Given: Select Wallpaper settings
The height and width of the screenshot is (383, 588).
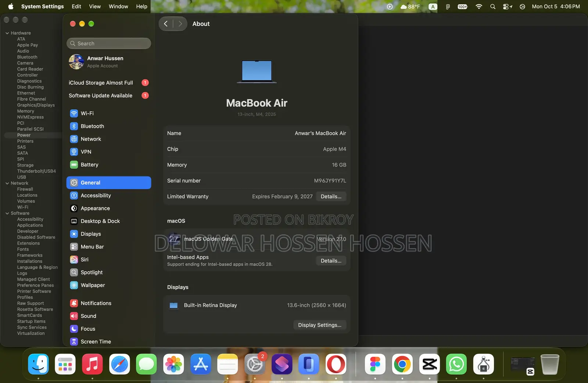Looking at the screenshot, I should coord(108,285).
